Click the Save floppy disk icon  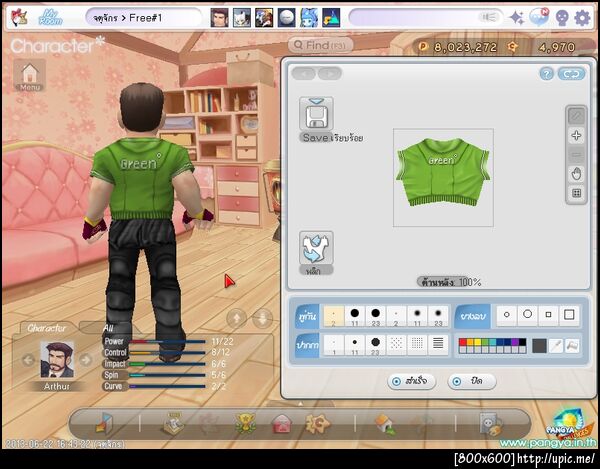pos(316,114)
